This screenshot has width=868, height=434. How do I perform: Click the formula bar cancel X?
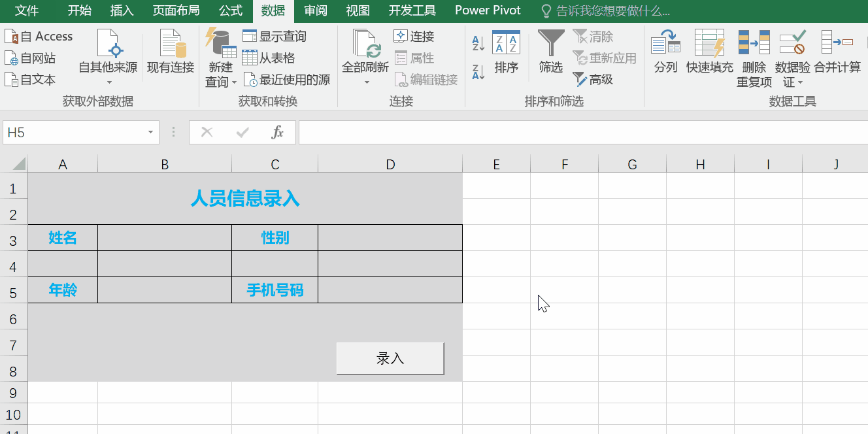207,133
